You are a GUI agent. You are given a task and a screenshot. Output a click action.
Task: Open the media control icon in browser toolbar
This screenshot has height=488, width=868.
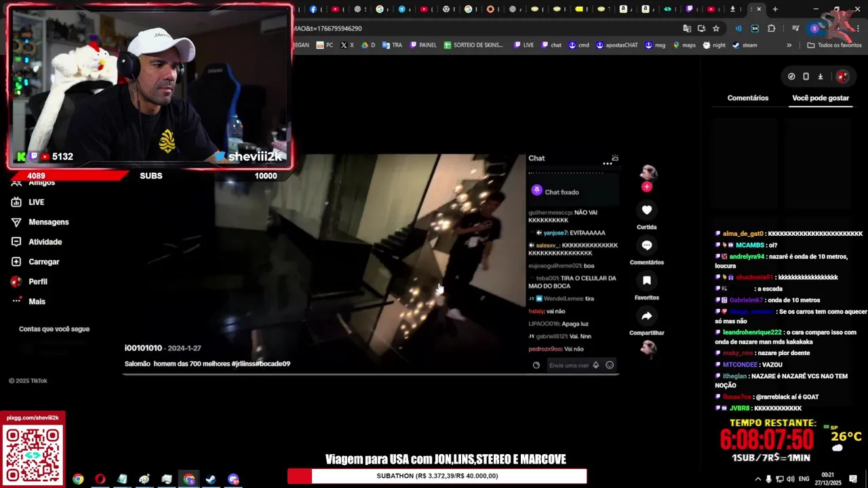pos(795,28)
